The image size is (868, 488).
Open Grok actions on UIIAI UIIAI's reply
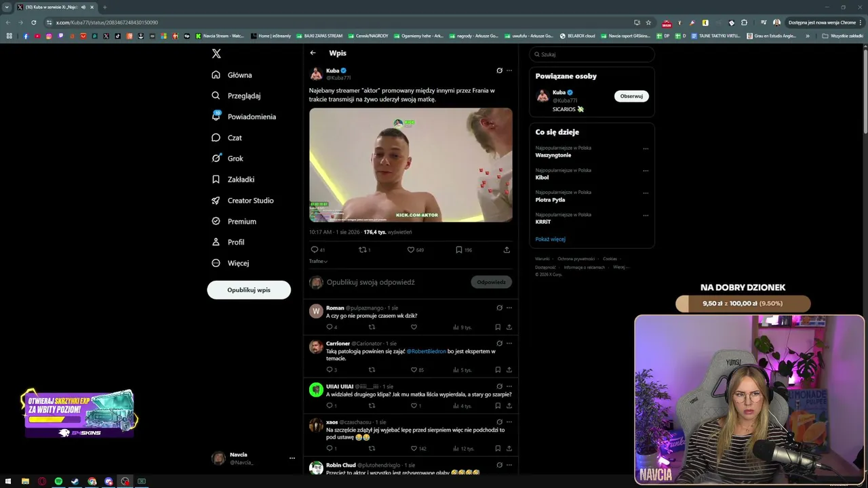click(x=499, y=386)
